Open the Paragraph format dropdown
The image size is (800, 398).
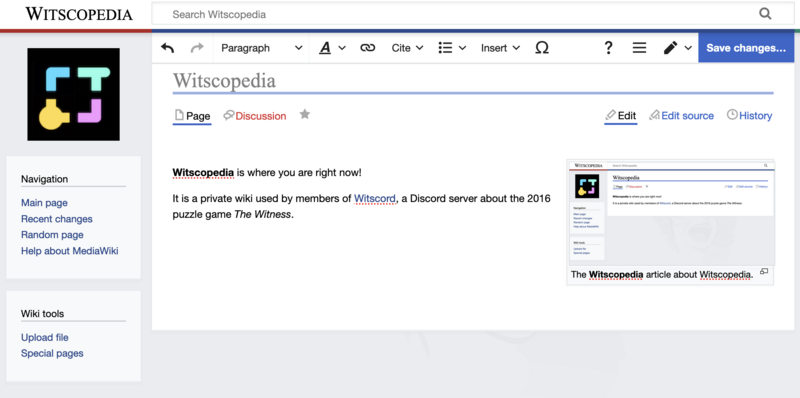pos(261,48)
